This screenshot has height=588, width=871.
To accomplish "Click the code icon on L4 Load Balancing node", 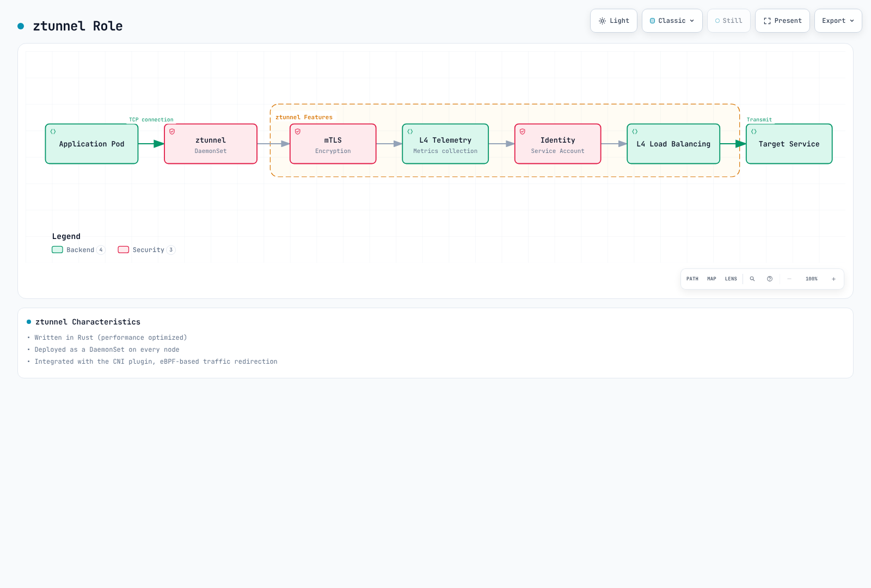I will click(635, 132).
